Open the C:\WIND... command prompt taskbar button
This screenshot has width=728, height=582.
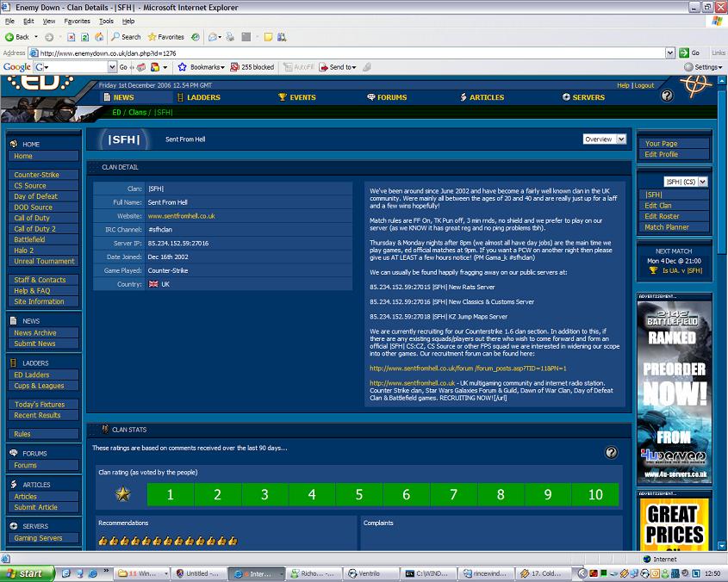pyautogui.click(x=427, y=573)
